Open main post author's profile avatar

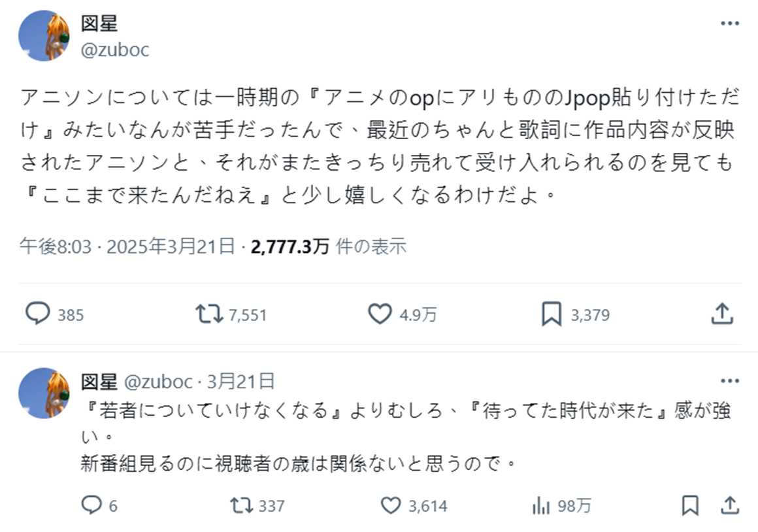[x=44, y=36]
